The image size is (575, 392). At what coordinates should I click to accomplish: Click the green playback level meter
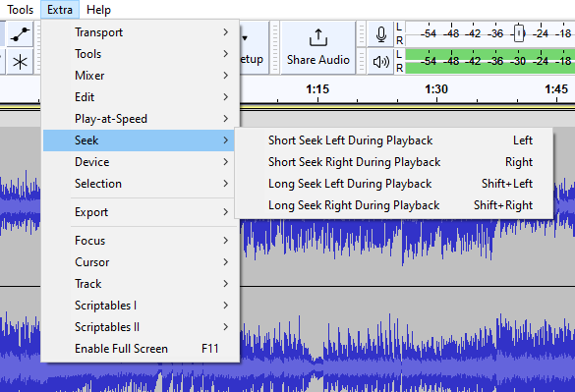point(489,61)
